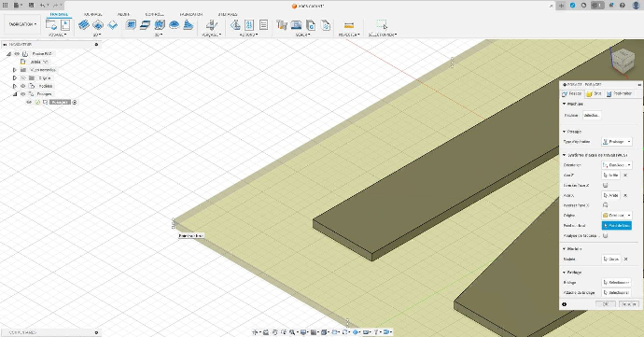The image size is (644, 337).
Task: Open the New Setup icon in Posage group
Action: point(51,25)
